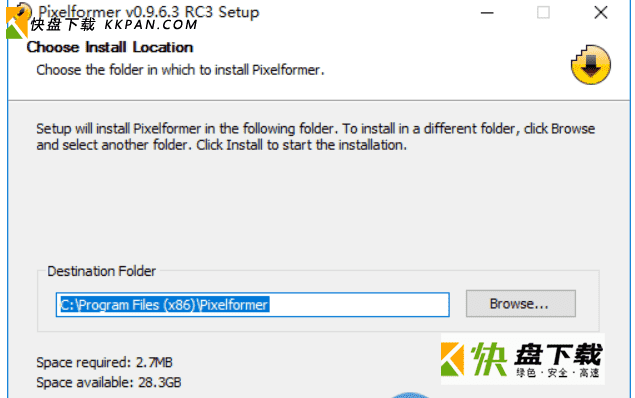Click the KKPAN.COM watermark text
The width and height of the screenshot is (635, 398).
(151, 25)
